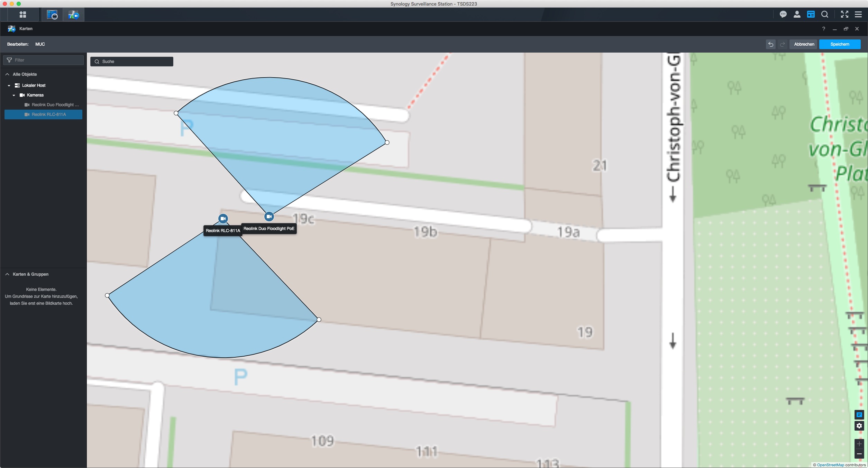868x468 pixels.
Task: Enter fullscreen mode via arrows icon
Action: 844,14
